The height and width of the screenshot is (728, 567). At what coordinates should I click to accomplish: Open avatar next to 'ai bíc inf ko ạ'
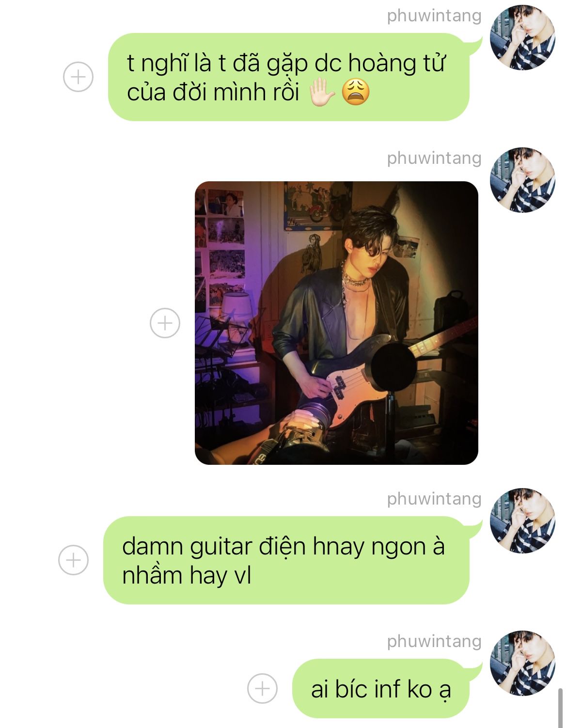point(522,664)
